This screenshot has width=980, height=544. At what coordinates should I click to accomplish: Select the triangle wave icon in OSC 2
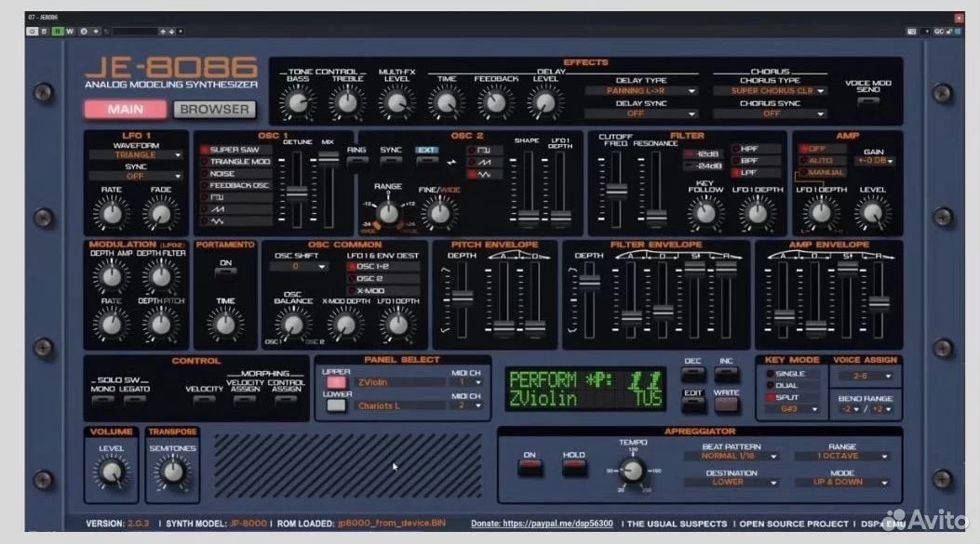(484, 174)
